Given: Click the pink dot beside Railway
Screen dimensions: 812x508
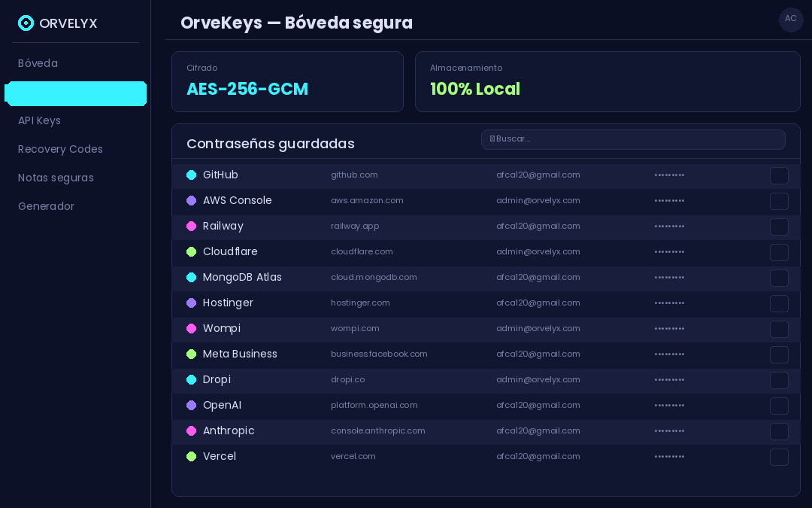Looking at the screenshot, I should point(191,226).
